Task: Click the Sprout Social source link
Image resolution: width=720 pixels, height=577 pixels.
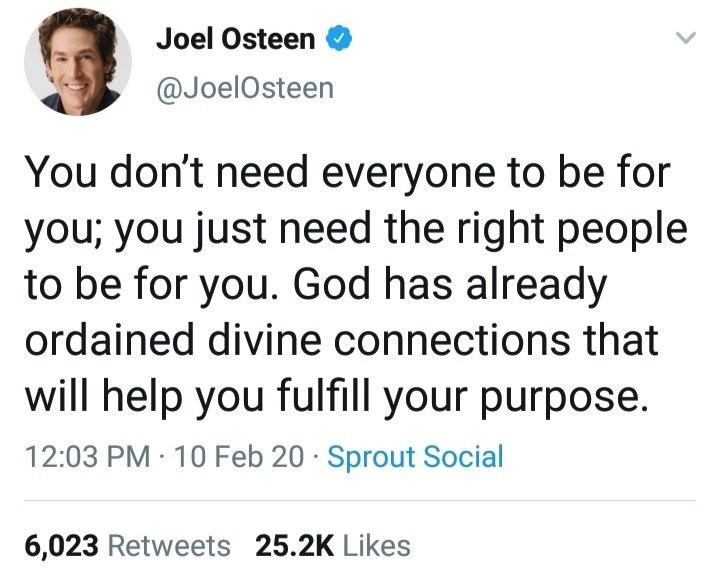Action: [x=415, y=458]
